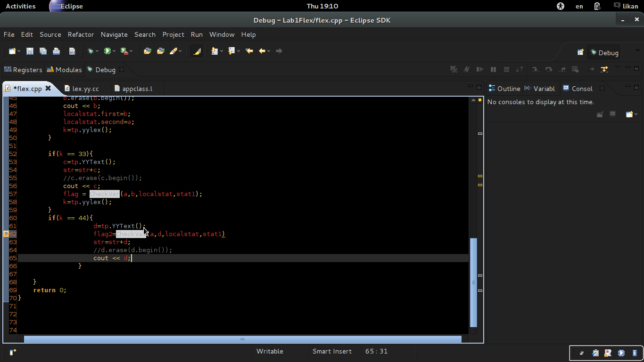Viewport: 644px width, 362px height.
Task: Click the Last Edit Location arrow icon
Action: point(249,51)
